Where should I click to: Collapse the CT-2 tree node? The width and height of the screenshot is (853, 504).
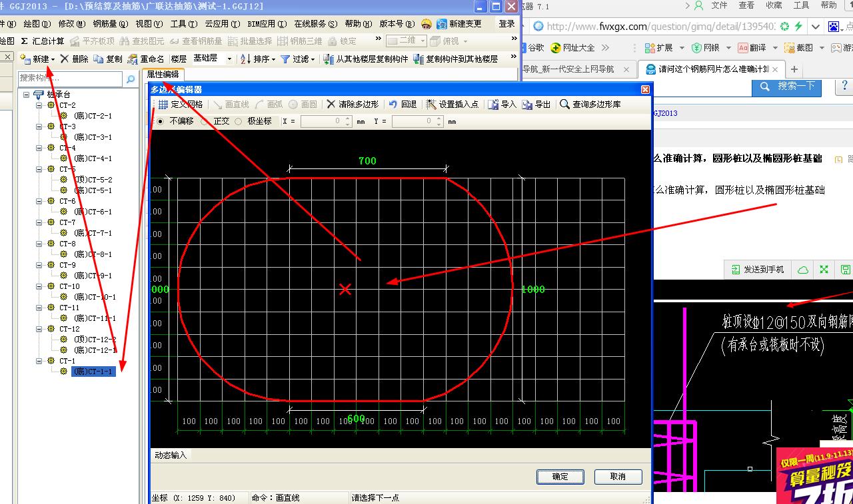click(39, 105)
